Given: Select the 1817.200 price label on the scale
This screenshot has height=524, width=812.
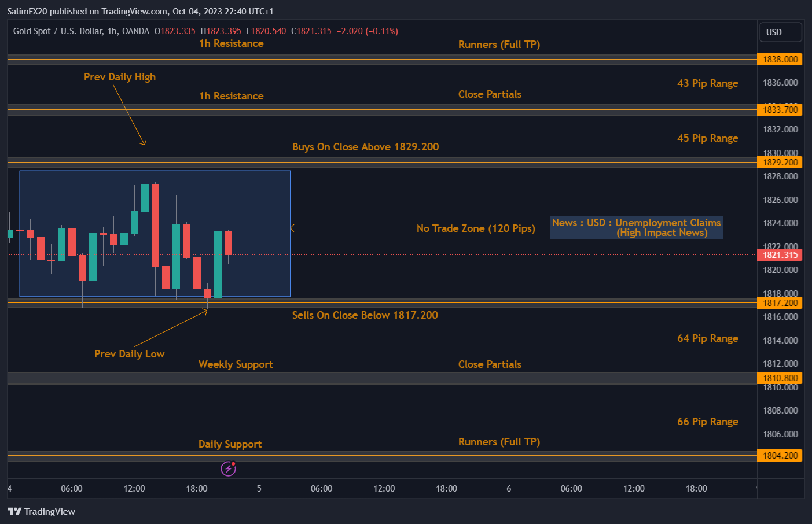Looking at the screenshot, I should (780, 302).
